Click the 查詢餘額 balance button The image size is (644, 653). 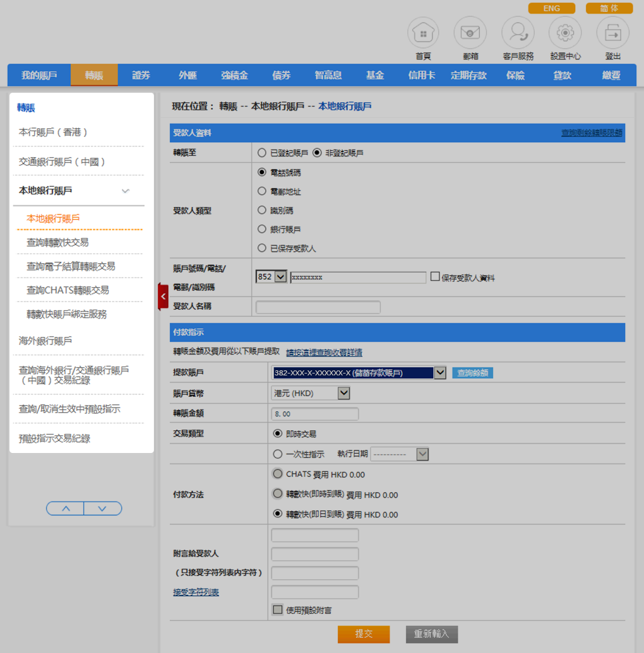click(x=472, y=373)
